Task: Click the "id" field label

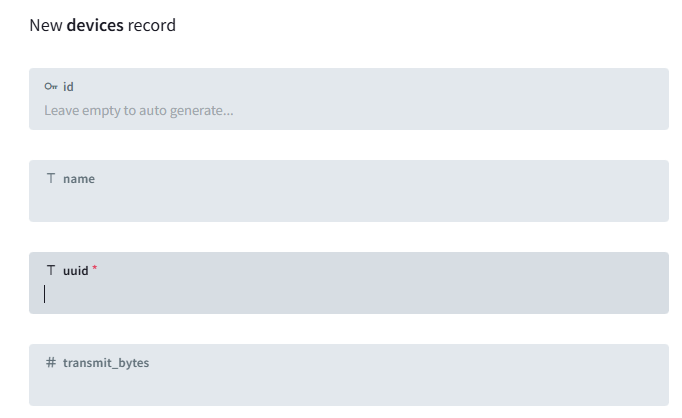Action: coord(68,87)
